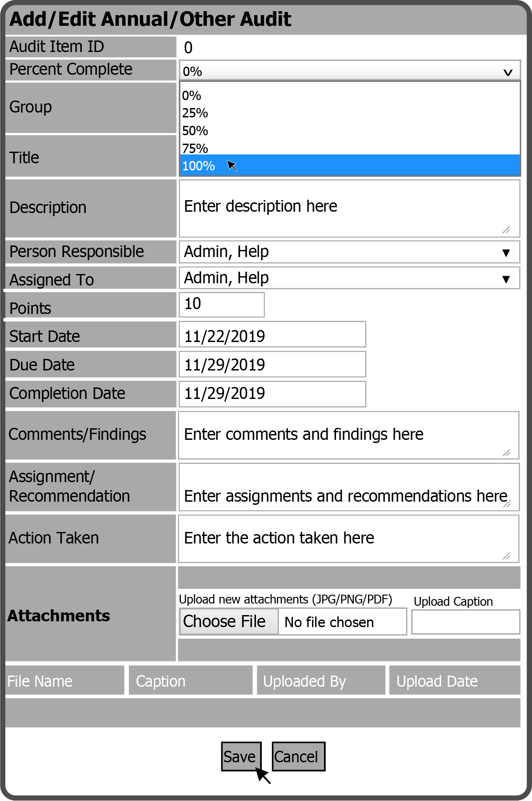Click the Start Date field

click(272, 335)
